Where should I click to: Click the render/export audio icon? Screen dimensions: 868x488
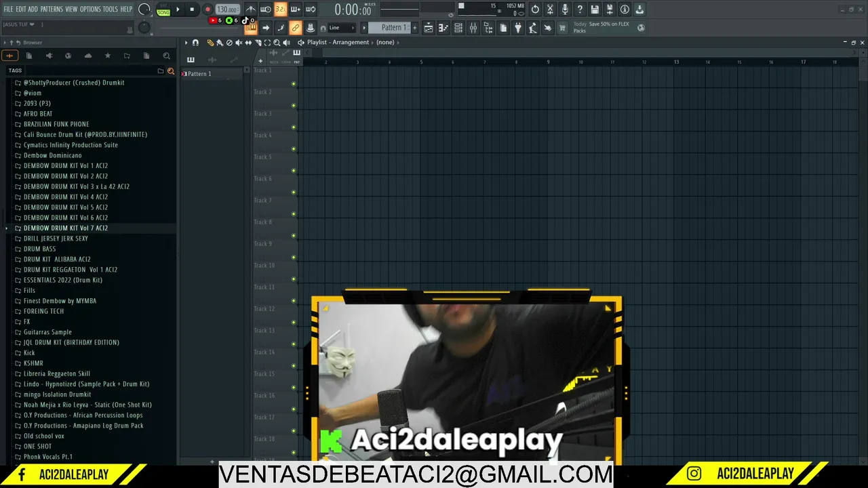610,9
